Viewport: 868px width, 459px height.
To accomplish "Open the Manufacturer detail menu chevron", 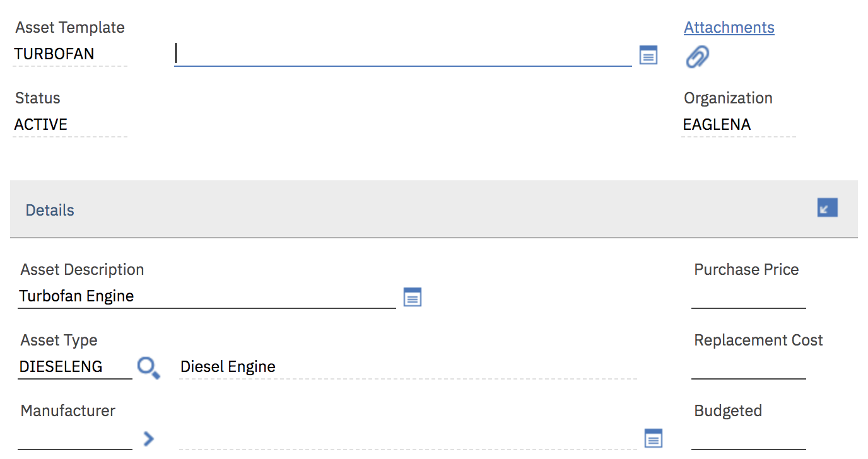I will [148, 438].
